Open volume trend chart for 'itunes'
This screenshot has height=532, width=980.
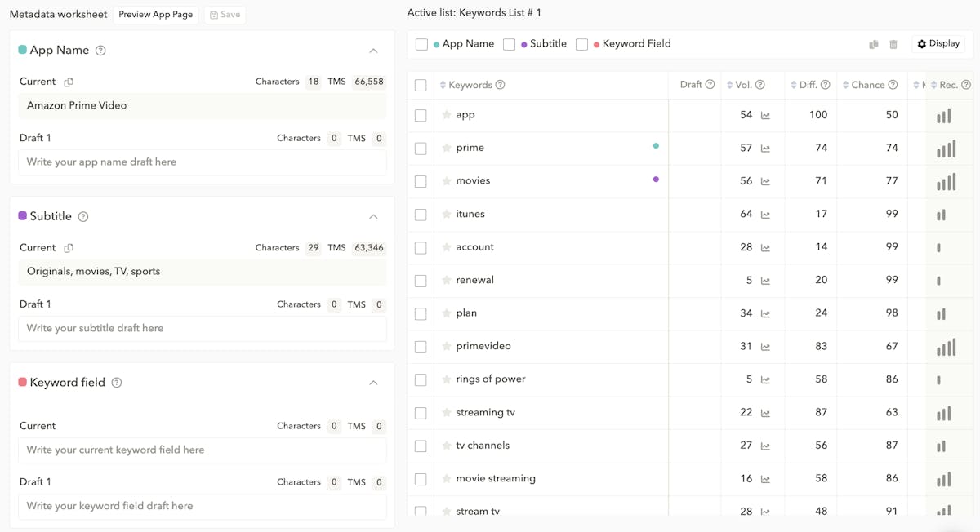pyautogui.click(x=765, y=215)
